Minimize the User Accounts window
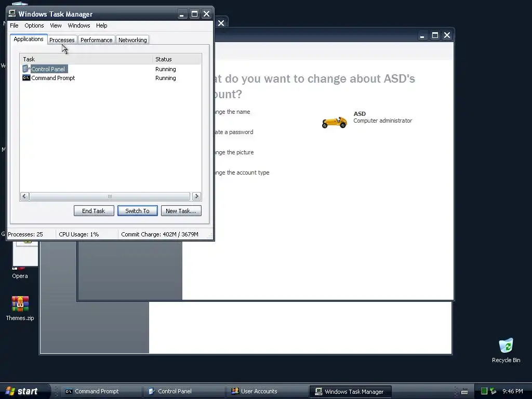The height and width of the screenshot is (399, 532). (x=422, y=35)
